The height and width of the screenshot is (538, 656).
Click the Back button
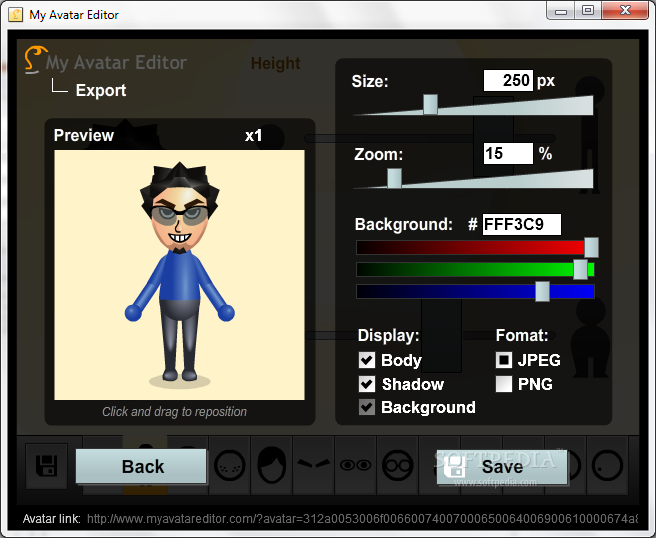pos(141,466)
